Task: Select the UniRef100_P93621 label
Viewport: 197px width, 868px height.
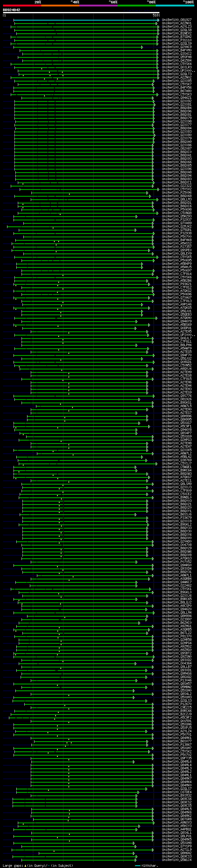Action: (177, 284)
